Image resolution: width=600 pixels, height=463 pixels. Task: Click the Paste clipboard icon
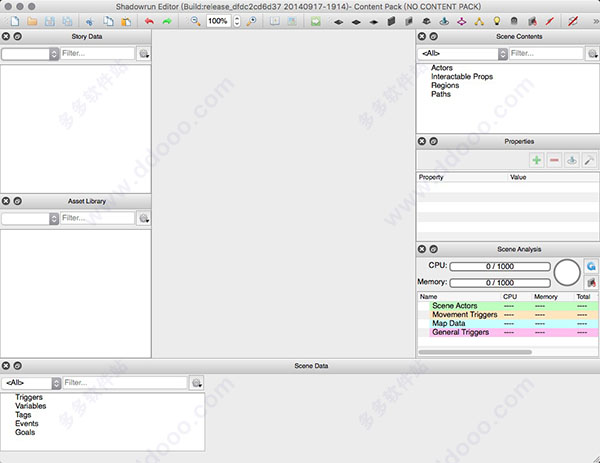[126, 21]
